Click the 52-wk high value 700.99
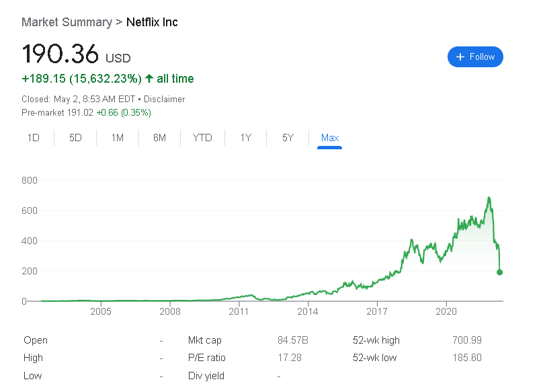Screen dimensions: 543x392 tap(467, 340)
